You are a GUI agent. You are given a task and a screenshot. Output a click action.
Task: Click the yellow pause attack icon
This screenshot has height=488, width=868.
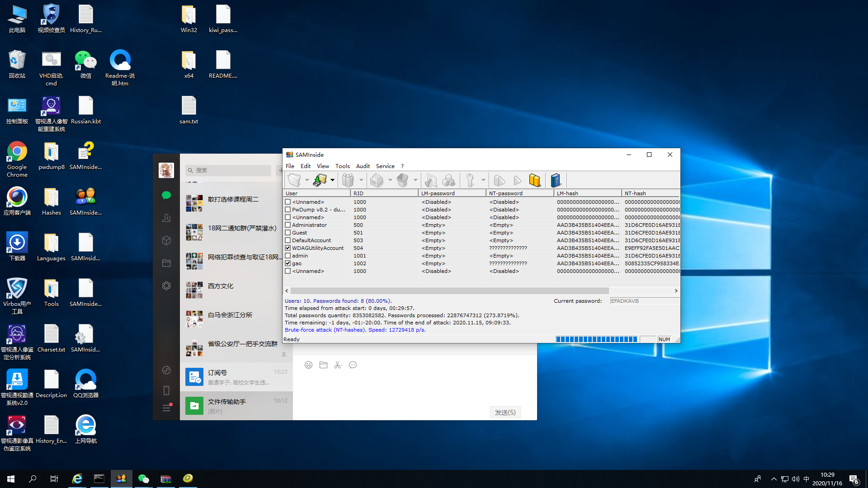(535, 180)
